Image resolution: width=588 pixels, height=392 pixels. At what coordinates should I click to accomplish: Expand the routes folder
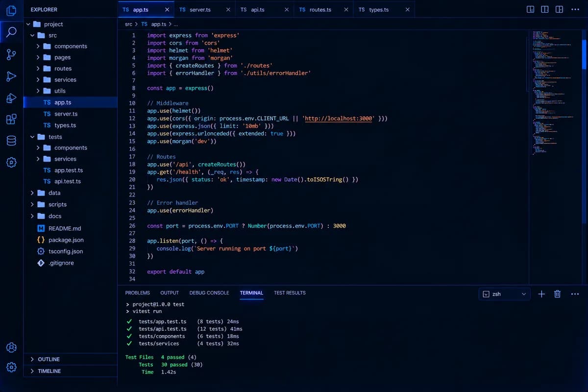pos(38,69)
